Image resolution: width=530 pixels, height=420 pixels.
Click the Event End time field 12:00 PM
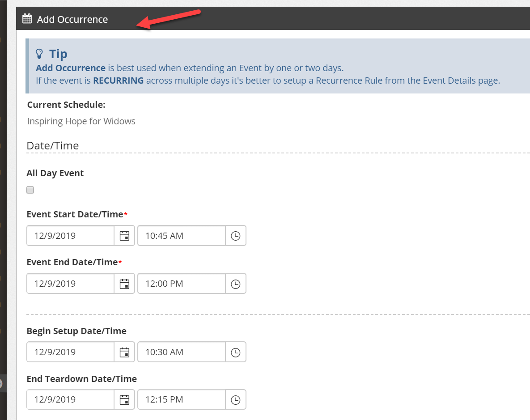tap(182, 284)
